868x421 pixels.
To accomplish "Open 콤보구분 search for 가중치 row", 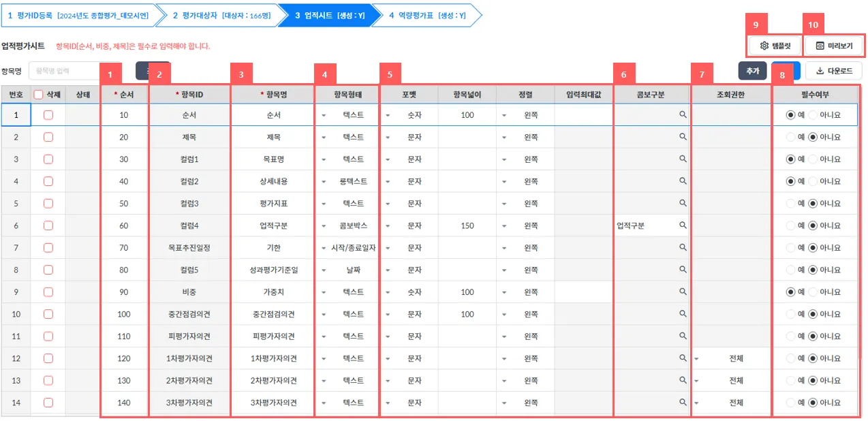I will (682, 292).
